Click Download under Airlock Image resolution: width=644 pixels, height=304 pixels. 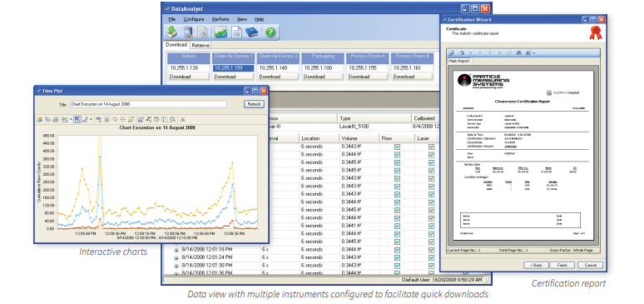pos(189,77)
